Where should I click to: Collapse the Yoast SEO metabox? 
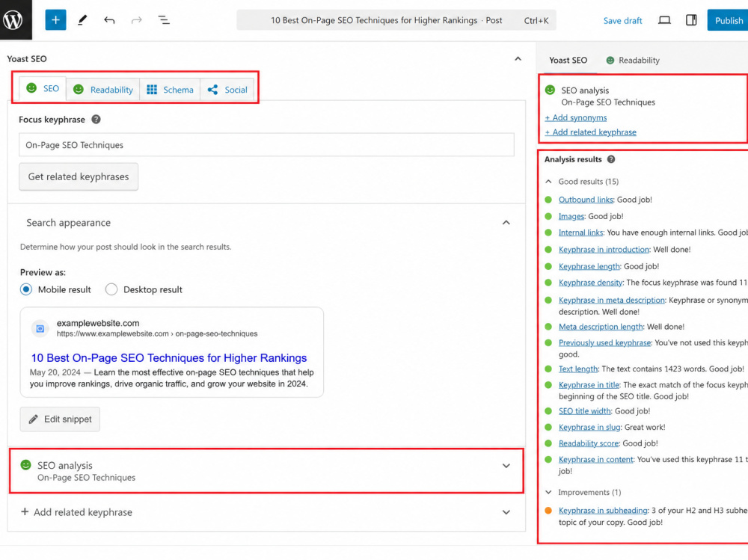pos(518,58)
